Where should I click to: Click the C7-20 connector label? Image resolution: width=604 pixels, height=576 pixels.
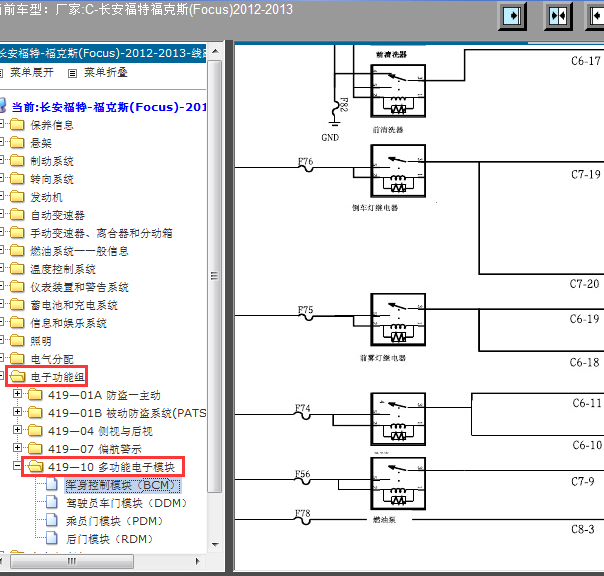click(585, 284)
